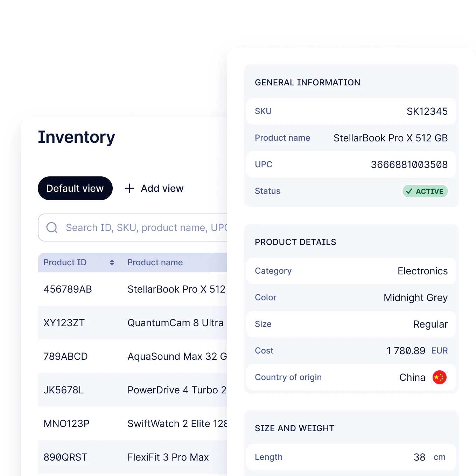The image size is (476, 476).
Task: Collapse the GENERAL INFORMATION section
Action: (x=307, y=82)
